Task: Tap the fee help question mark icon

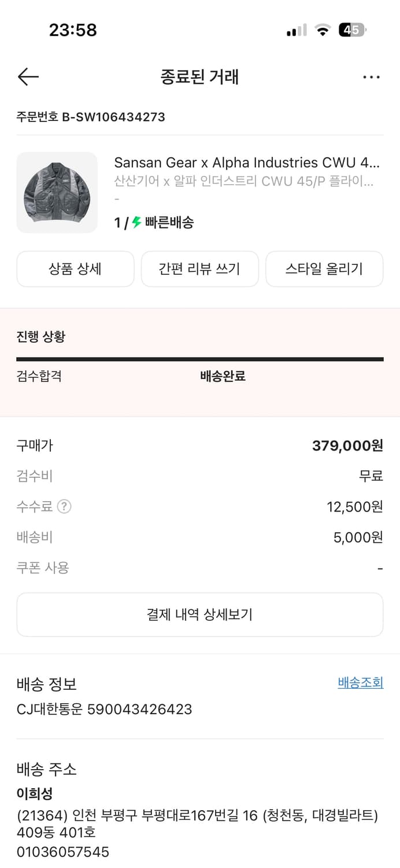Action: click(64, 507)
